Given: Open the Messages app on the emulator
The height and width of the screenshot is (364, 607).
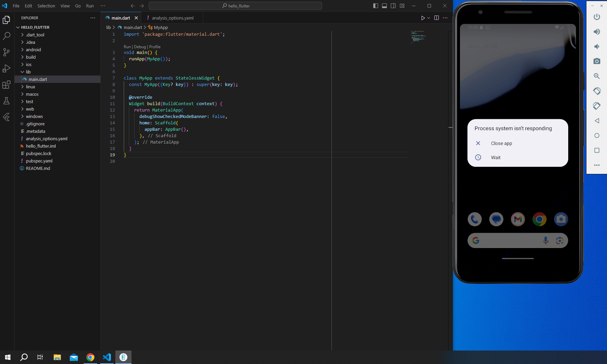Looking at the screenshot, I should [x=496, y=219].
